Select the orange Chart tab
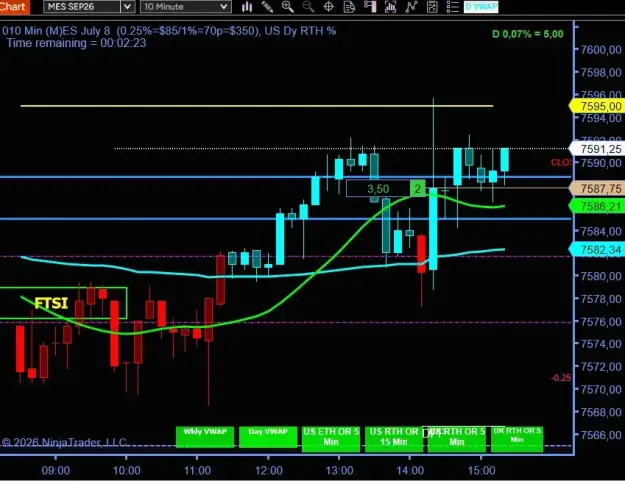This screenshot has width=625, height=481. tap(14, 7)
